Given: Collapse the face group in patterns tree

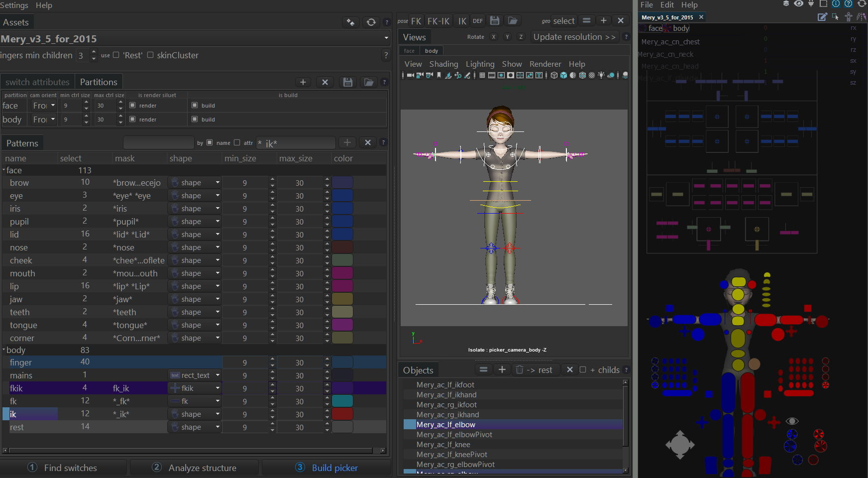Looking at the screenshot, I should pyautogui.click(x=4, y=170).
